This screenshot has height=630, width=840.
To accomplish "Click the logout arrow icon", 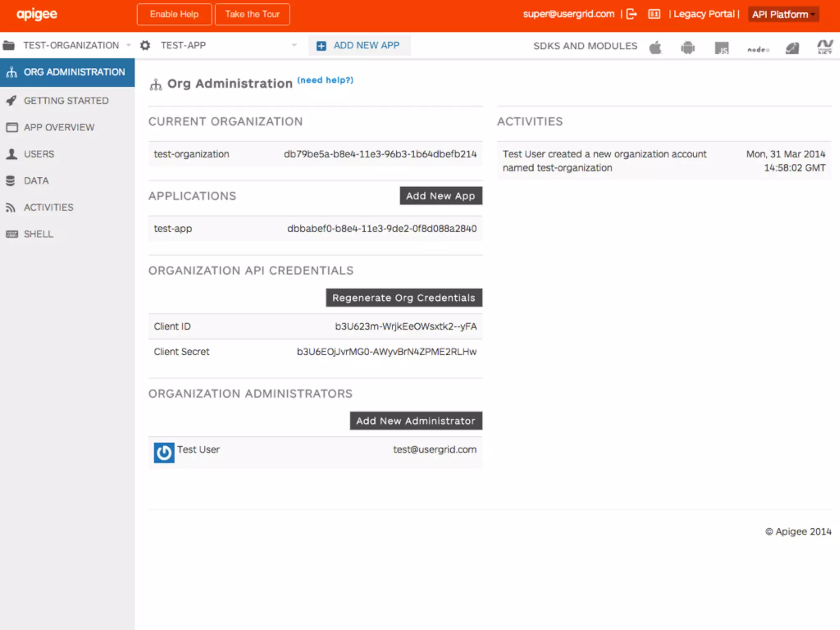I will pos(632,14).
